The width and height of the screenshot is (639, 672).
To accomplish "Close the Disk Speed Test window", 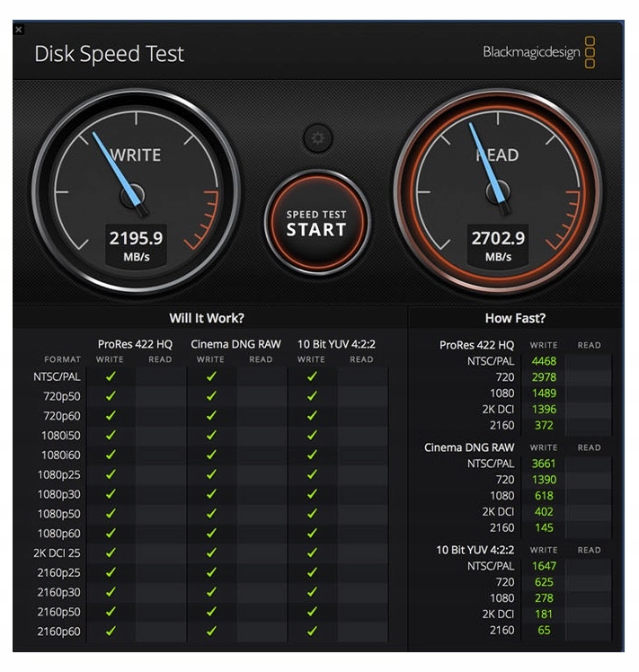I will (19, 30).
